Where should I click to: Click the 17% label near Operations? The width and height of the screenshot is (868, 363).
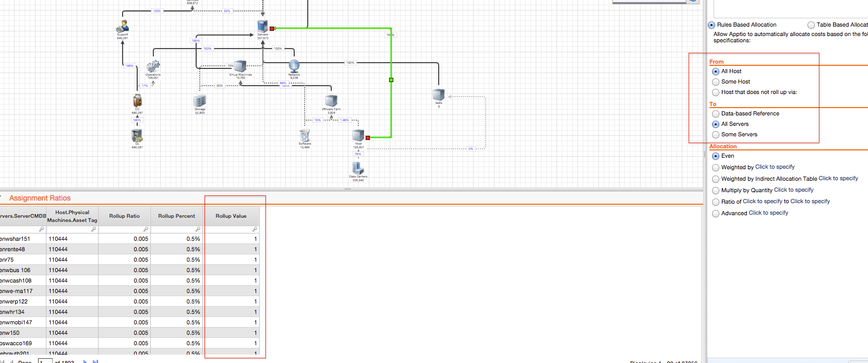pyautogui.click(x=145, y=86)
